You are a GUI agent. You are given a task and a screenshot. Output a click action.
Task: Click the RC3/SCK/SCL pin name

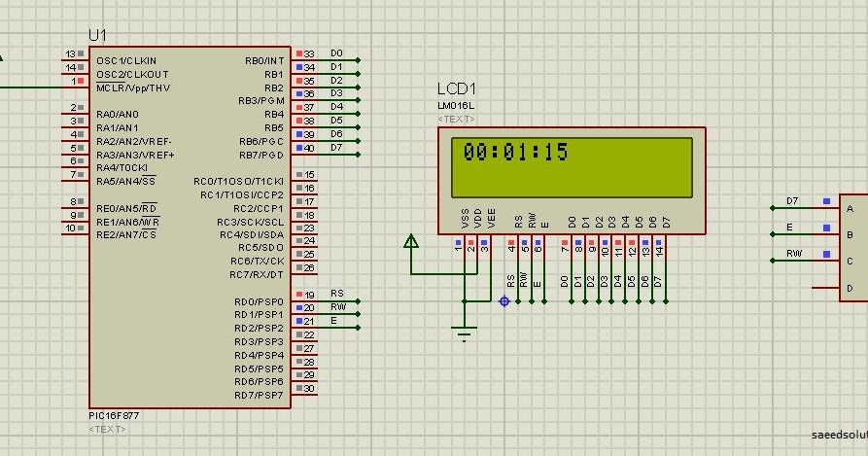tap(250, 222)
